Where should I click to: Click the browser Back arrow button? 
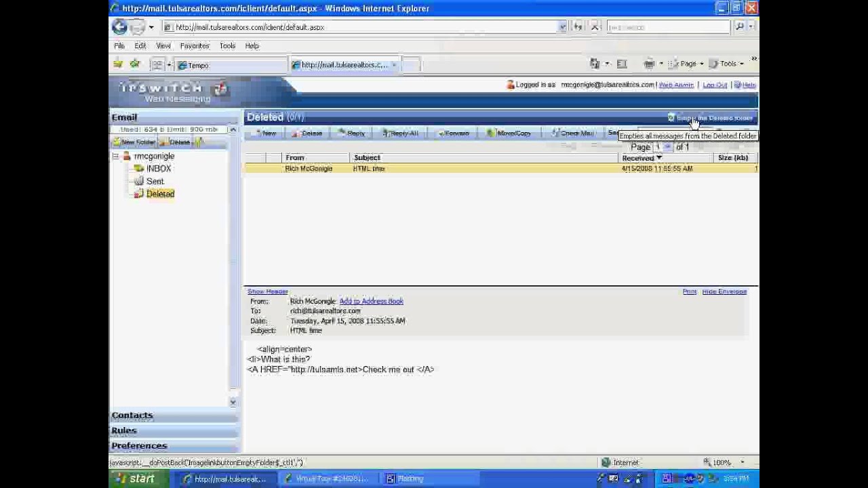pos(120,27)
